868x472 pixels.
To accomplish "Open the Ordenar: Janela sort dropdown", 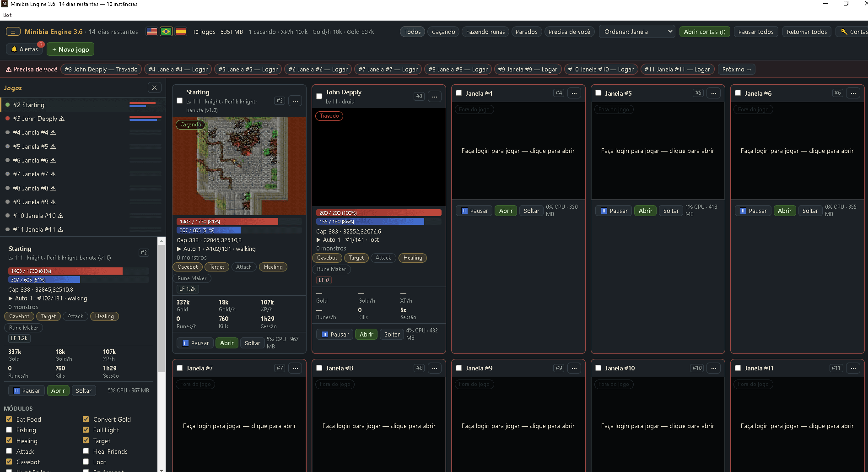I will click(637, 32).
